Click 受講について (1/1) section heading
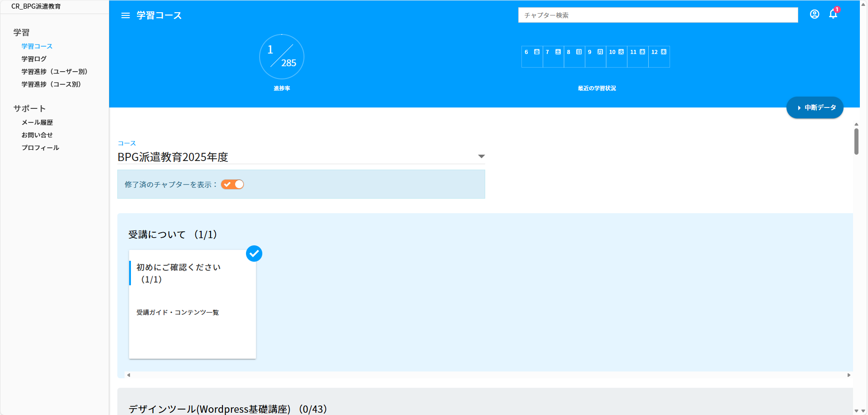 point(173,234)
